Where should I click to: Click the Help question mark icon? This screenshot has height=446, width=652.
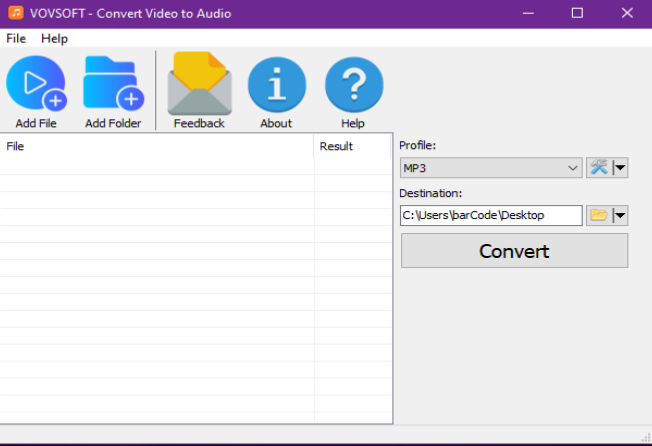(x=353, y=85)
